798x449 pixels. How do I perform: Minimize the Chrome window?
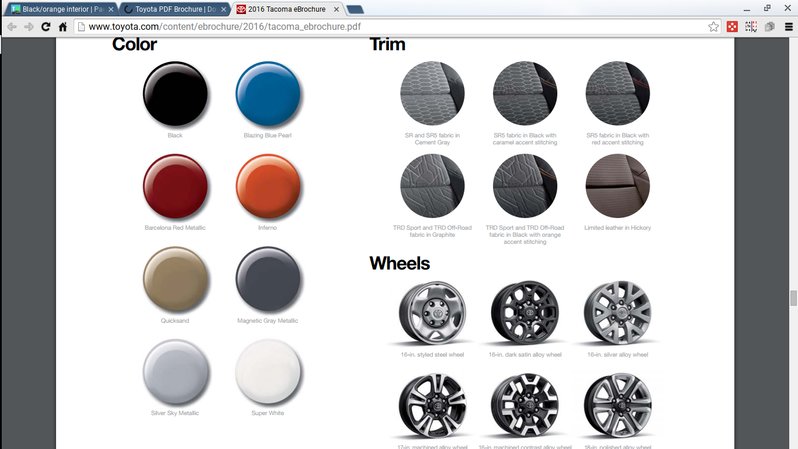tap(747, 9)
